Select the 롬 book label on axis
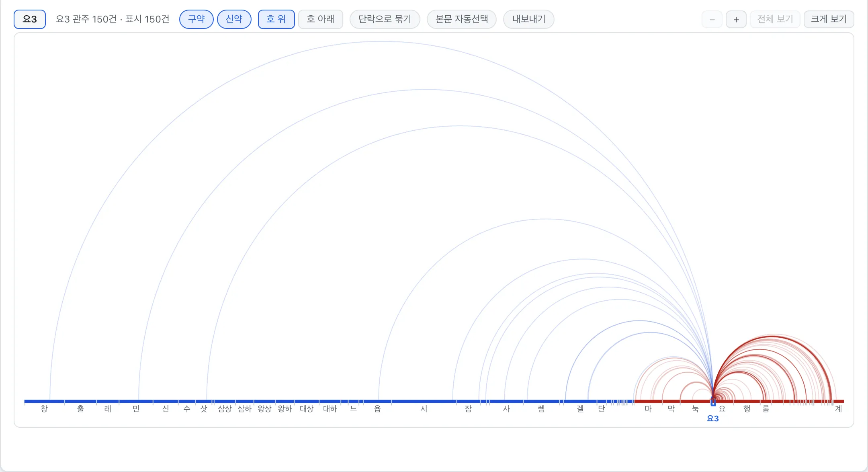Screen dimensions: 868x472 tap(766, 409)
